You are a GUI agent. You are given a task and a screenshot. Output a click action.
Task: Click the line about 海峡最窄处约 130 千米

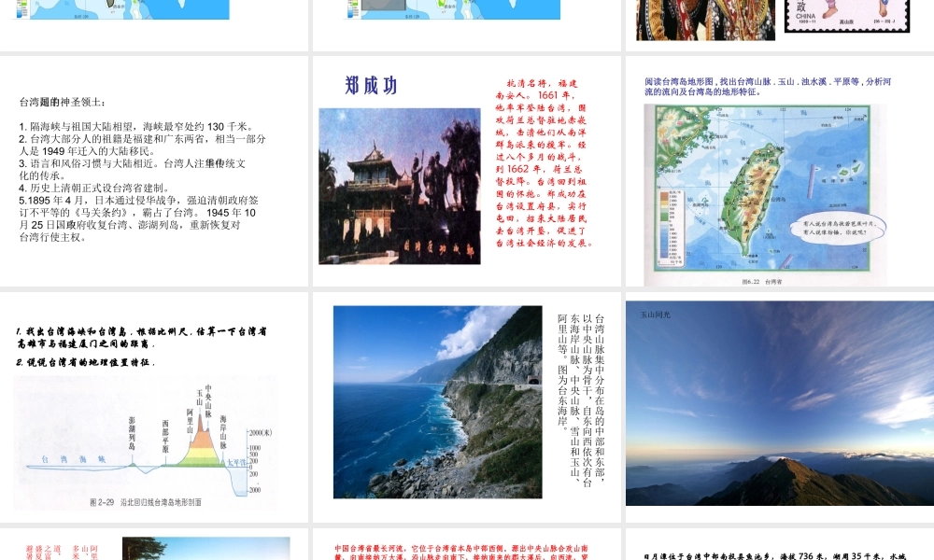coord(136,126)
